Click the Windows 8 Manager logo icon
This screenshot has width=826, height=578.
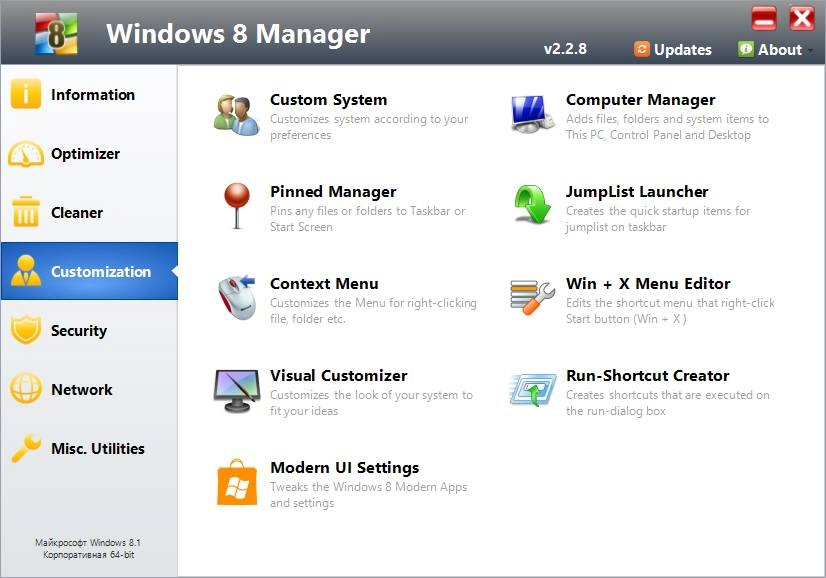point(56,34)
